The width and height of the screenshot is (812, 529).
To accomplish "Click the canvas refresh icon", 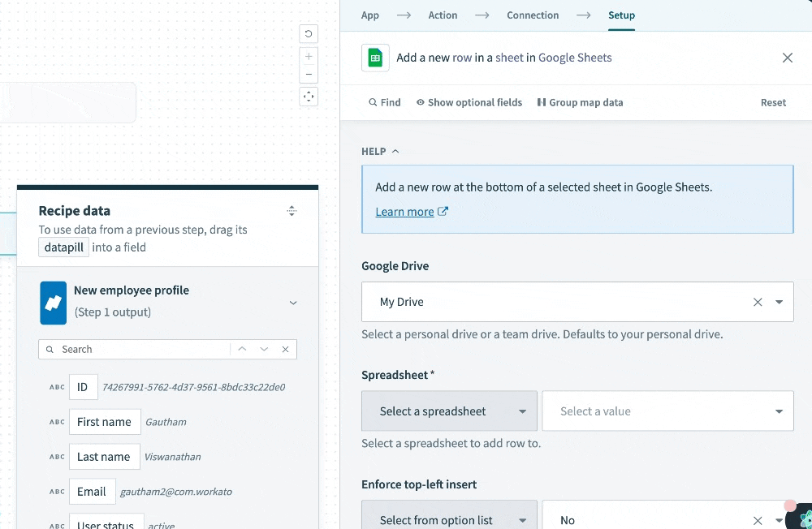I will pyautogui.click(x=308, y=33).
